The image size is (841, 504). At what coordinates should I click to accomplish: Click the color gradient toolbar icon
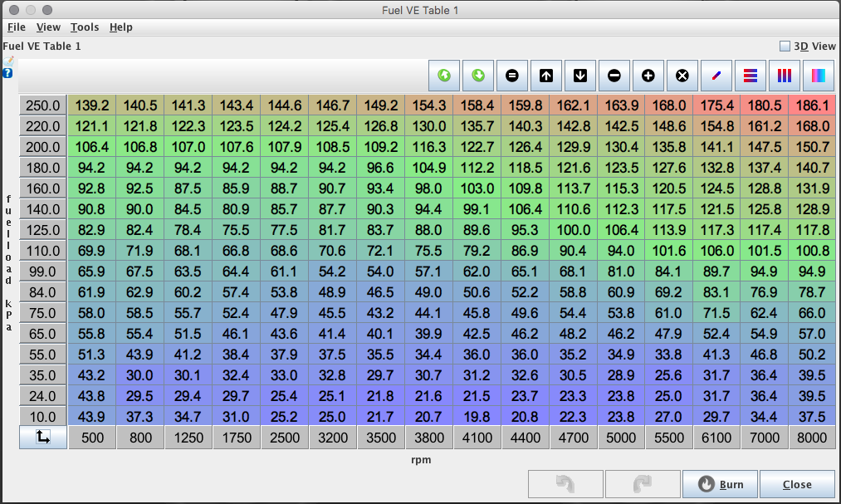click(819, 76)
